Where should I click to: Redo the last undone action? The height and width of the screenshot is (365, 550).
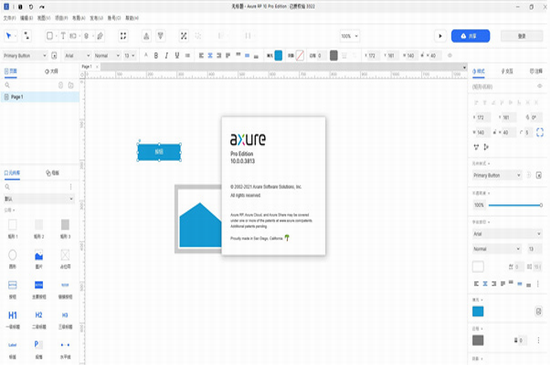(x=42, y=7)
